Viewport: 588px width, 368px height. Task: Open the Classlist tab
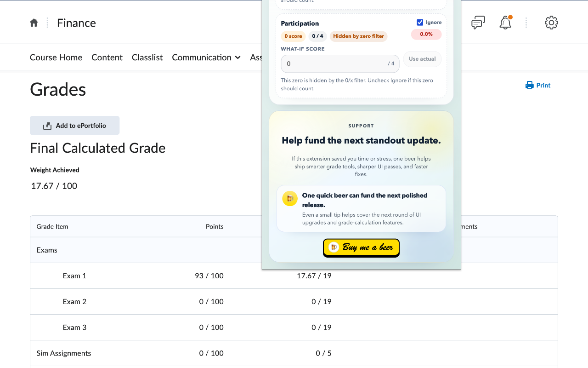pos(147,57)
